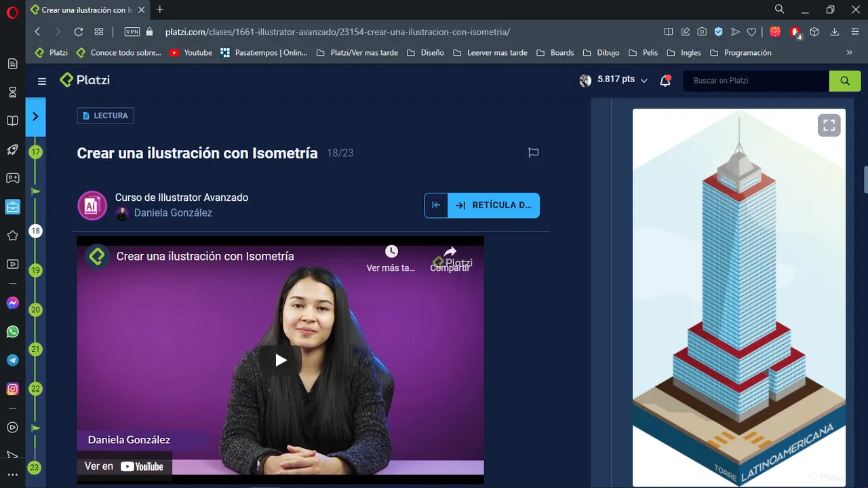
Task: Click the VPN badge
Action: tap(132, 32)
